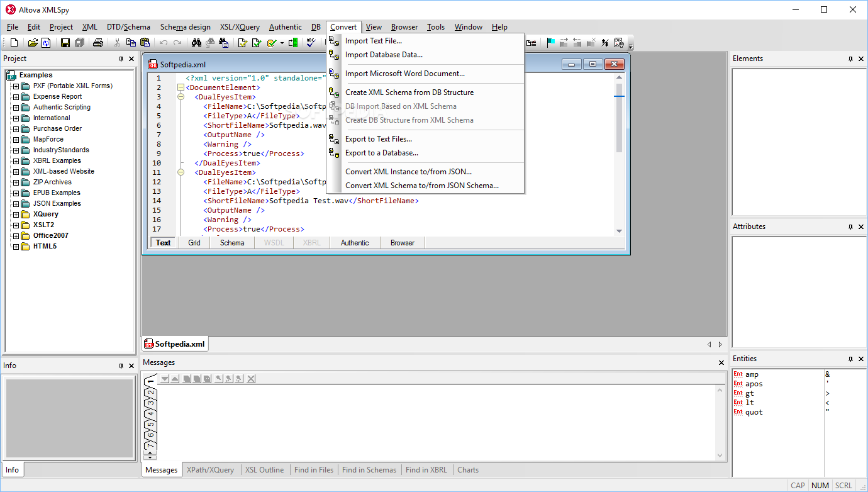The height and width of the screenshot is (492, 868).
Task: Click the Open file folder icon
Action: (x=33, y=43)
